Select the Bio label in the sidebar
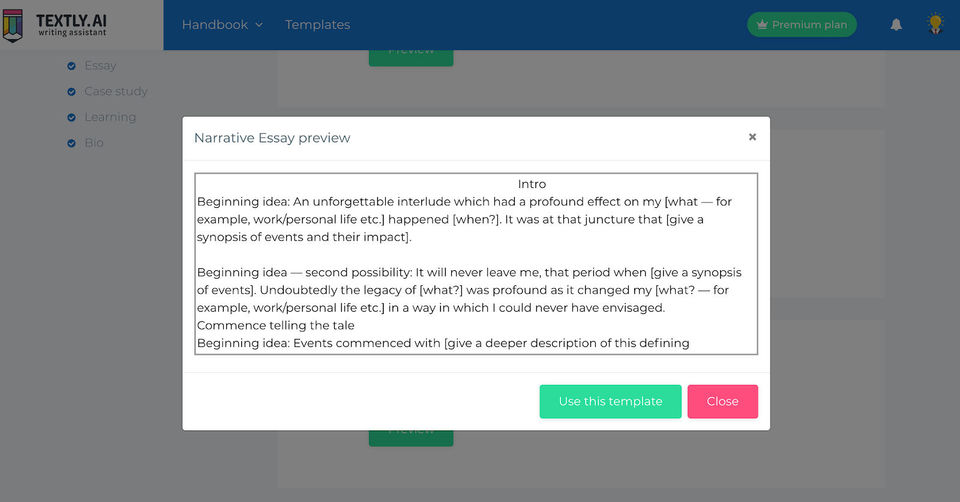Screen dimensions: 960x502 point(94,144)
